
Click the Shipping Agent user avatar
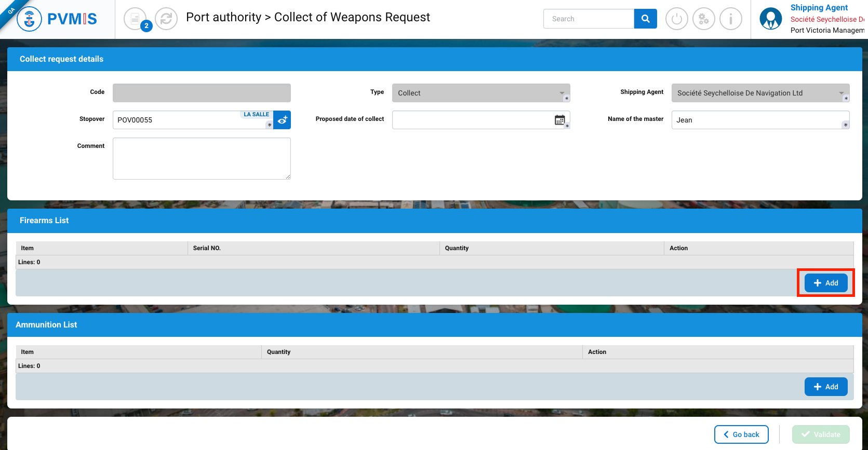tap(770, 19)
